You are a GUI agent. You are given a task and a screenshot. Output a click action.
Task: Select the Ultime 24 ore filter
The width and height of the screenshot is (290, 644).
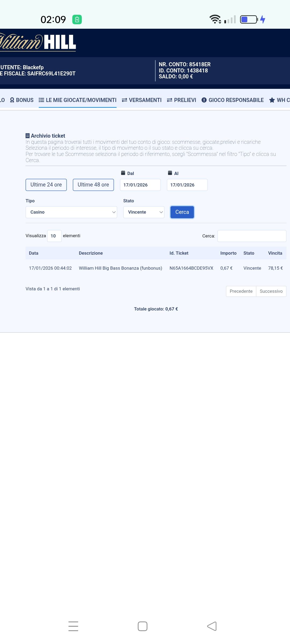tap(46, 185)
